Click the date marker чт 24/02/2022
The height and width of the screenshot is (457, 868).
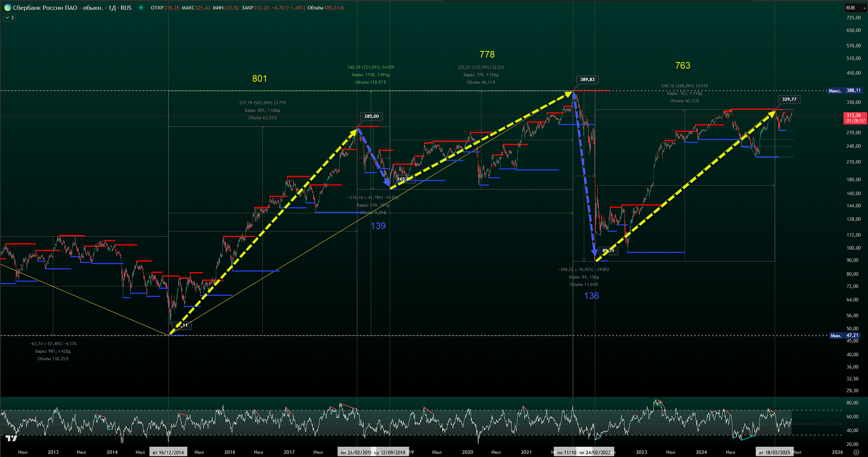(x=595, y=452)
